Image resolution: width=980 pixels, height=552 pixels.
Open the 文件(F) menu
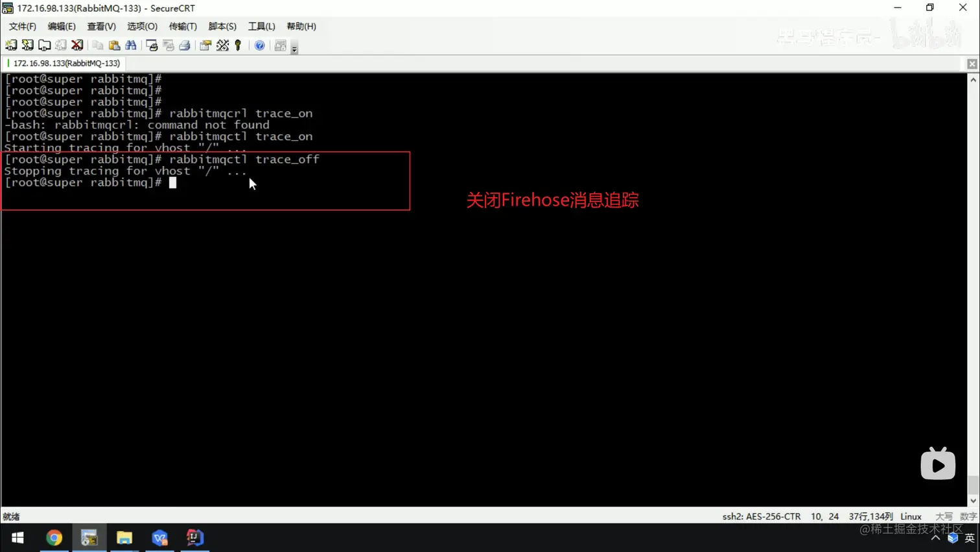coord(23,27)
